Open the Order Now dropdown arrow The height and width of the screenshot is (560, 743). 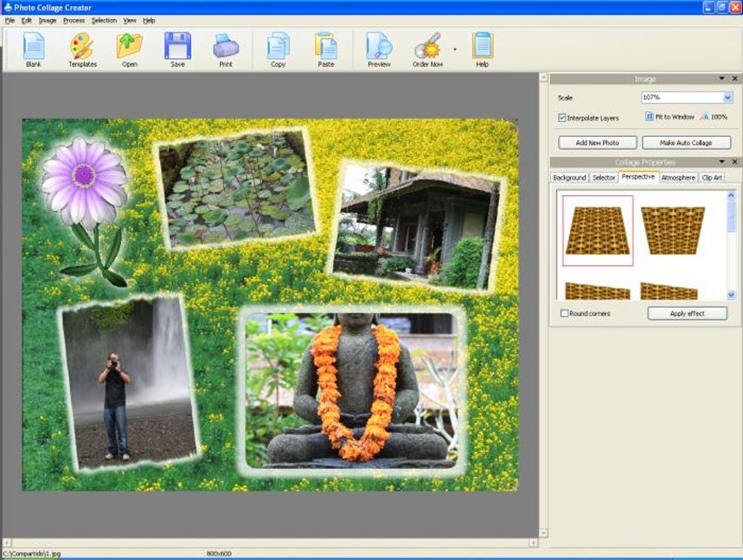coord(455,50)
